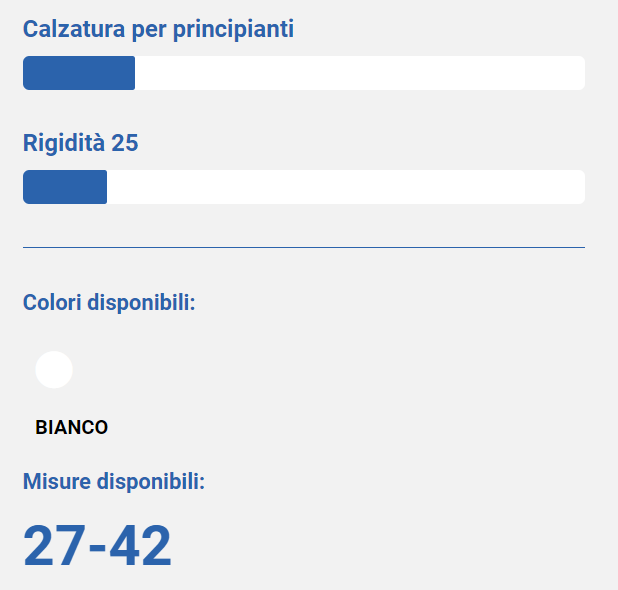The height and width of the screenshot is (590, 618).
Task: Click the empty part of beginner level bar
Action: pos(360,73)
